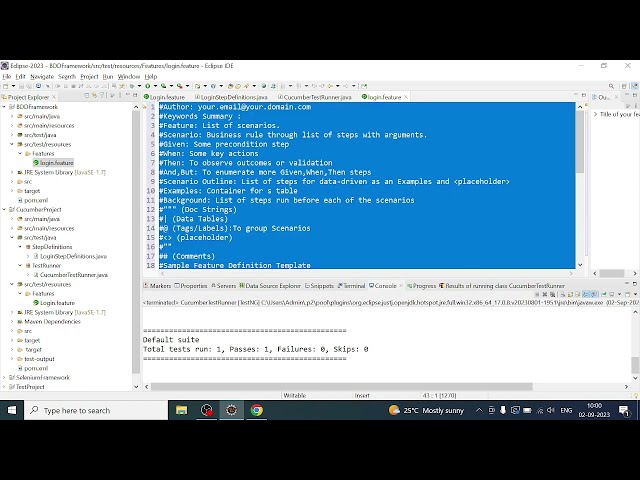Image resolution: width=640 pixels, height=480 pixels.
Task: Click the Open Console icon
Action: pos(628,294)
